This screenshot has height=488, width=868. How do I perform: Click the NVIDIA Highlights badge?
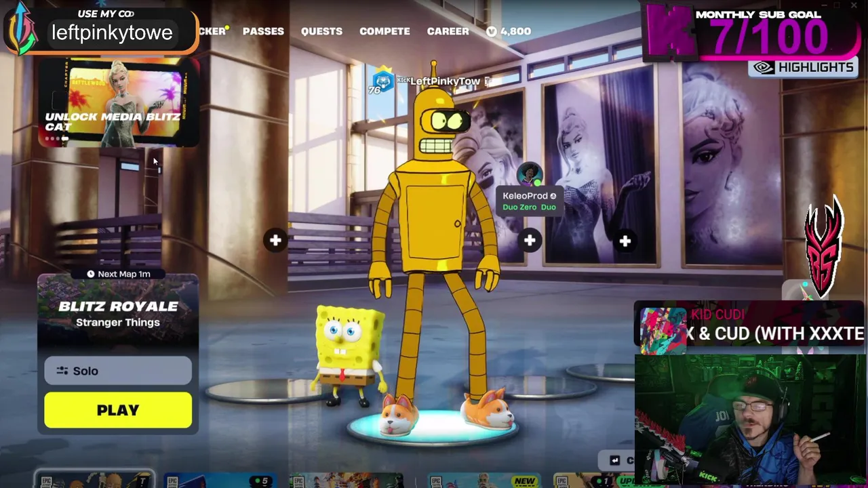(802, 67)
